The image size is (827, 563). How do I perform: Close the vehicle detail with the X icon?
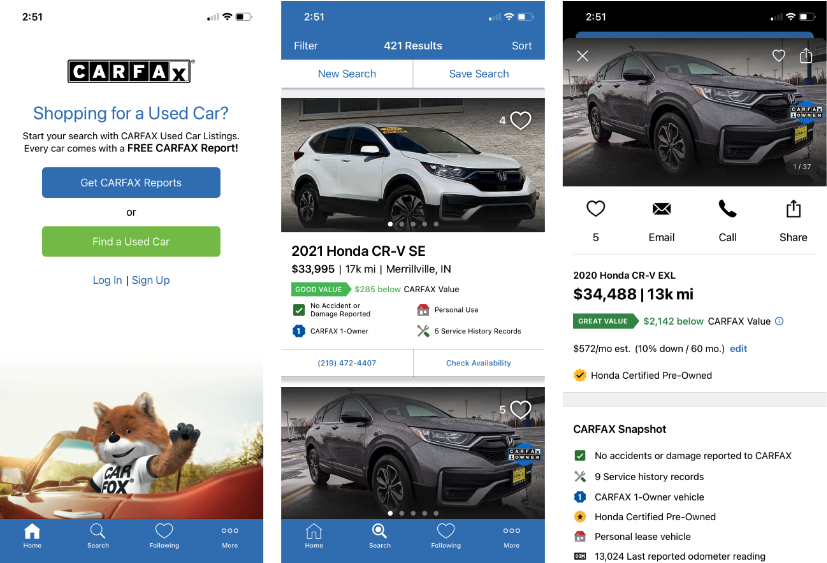point(582,56)
